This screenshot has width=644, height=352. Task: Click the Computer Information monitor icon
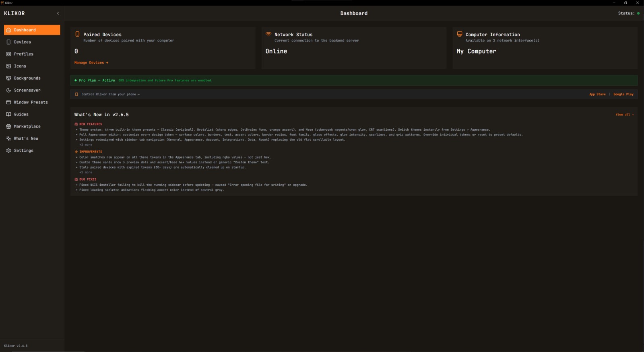pos(460,34)
